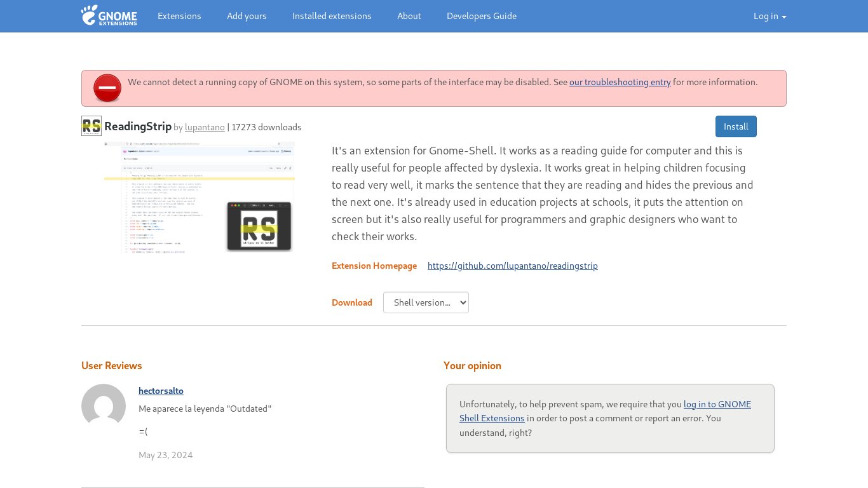The image size is (868, 488).
Task: Visit the author lupantano profile link
Action: pyautogui.click(x=205, y=127)
